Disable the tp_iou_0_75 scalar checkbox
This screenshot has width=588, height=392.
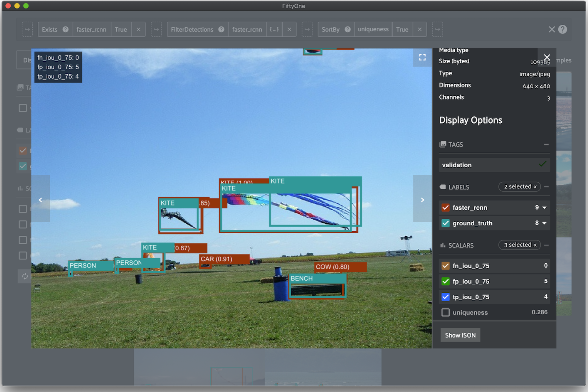point(445,297)
